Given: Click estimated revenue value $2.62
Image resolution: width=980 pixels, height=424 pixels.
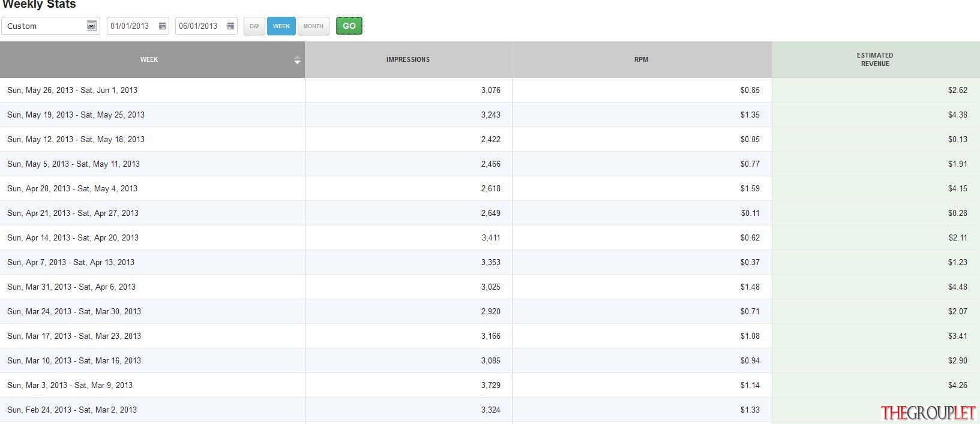Looking at the screenshot, I should click(x=958, y=90).
